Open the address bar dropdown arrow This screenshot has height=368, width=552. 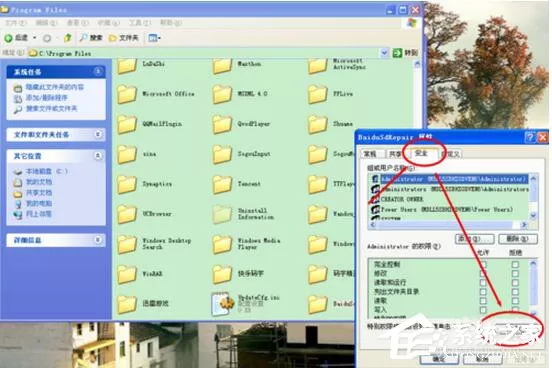384,53
